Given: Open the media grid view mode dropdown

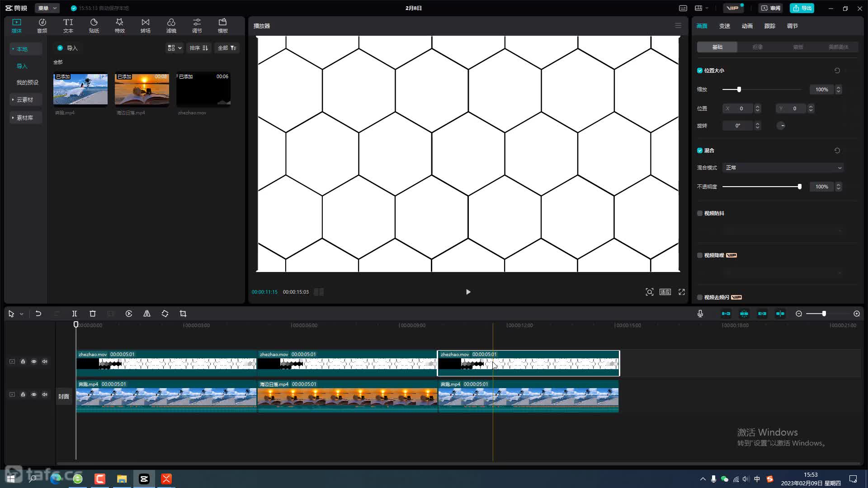Looking at the screenshot, I should [x=175, y=48].
